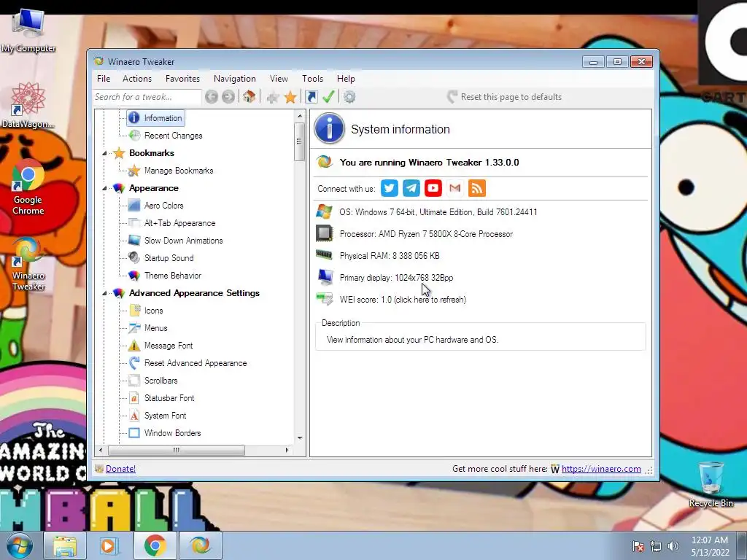Open the YouTube link icon
The image size is (747, 560).
[x=433, y=188]
